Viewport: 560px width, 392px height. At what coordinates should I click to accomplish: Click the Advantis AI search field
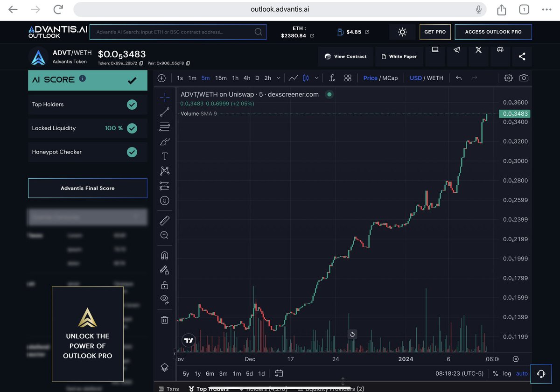coord(178,32)
